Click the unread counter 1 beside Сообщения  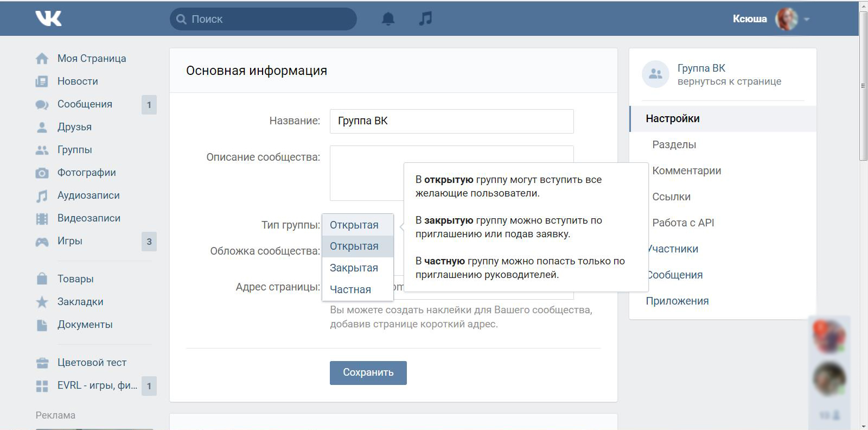coord(149,105)
